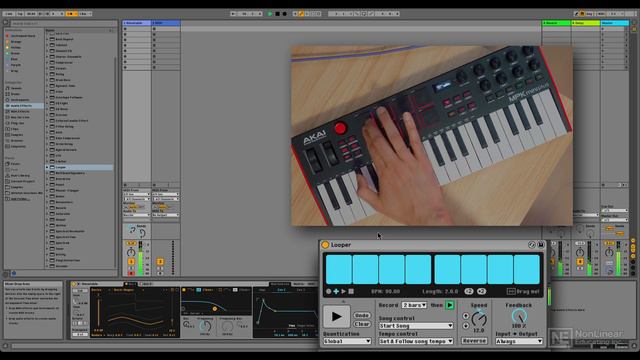Expand the Looper folder in browser
The height and width of the screenshot is (360, 640).
point(47,167)
